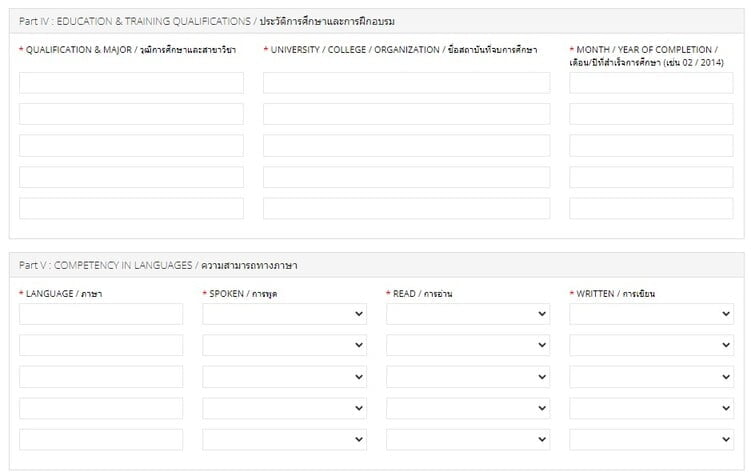Viewport: 751px width, 476px height.
Task: Select the fourth row UNIVERSITY / COLLEGE field
Action: click(x=407, y=177)
